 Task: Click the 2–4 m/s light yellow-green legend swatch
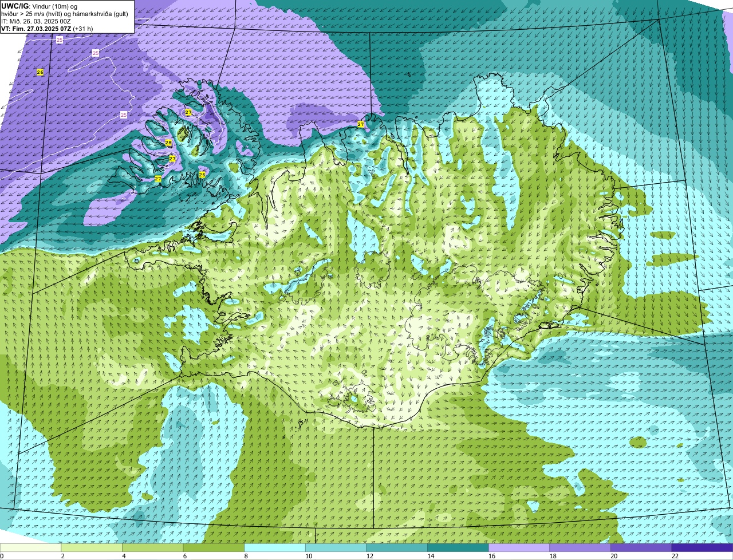[x=92, y=547]
